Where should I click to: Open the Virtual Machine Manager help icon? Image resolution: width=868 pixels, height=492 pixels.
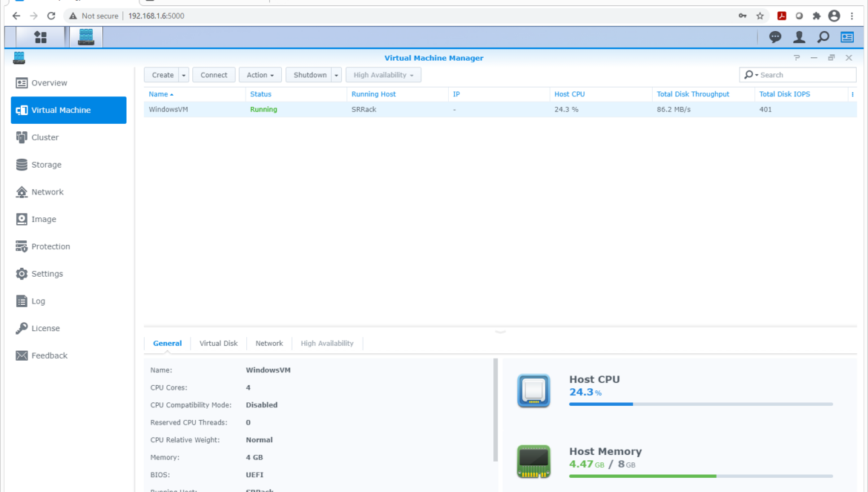[x=797, y=58]
